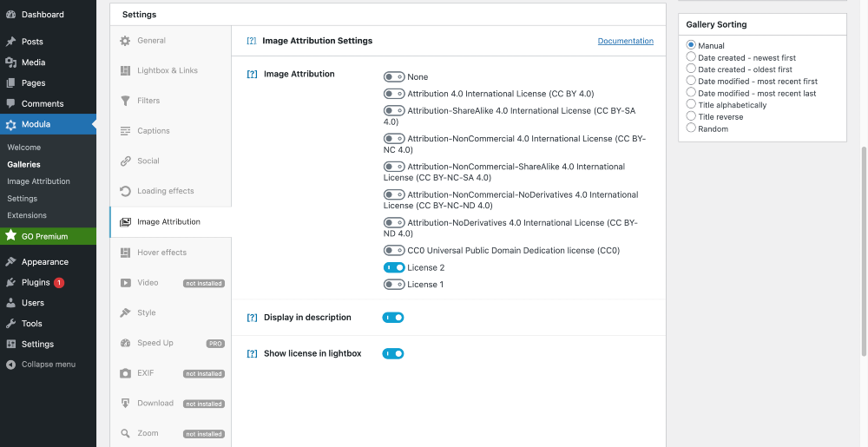Click the Modula gear icon in sidebar
The image size is (868, 447).
tap(11, 125)
